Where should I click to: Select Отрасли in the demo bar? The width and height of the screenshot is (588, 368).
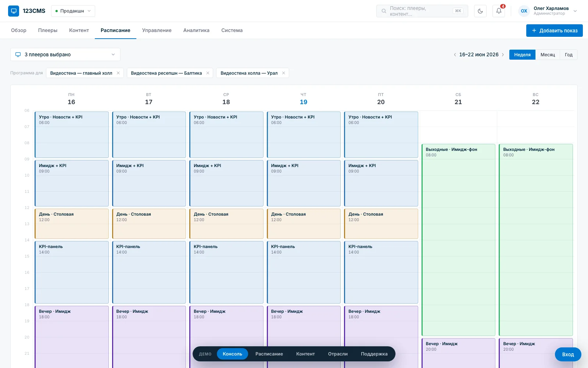338,354
